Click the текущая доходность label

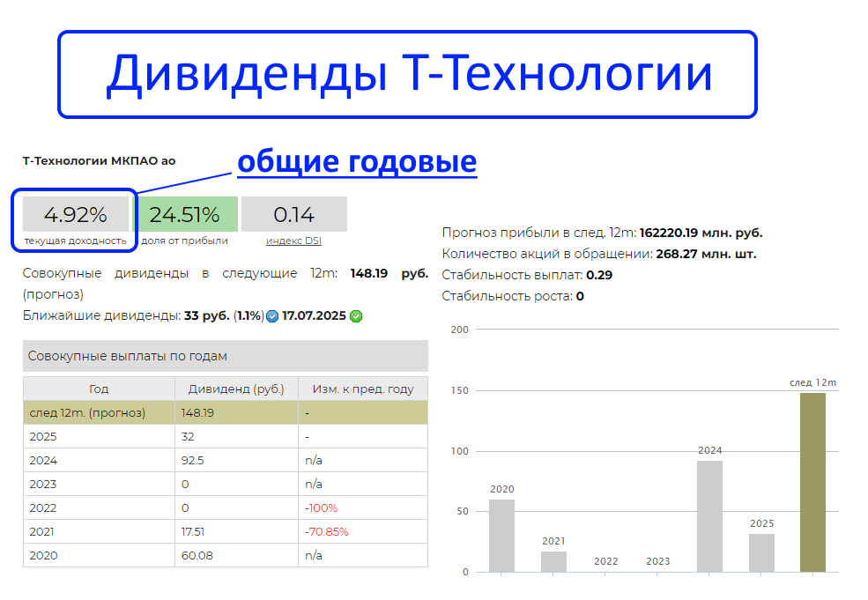click(75, 241)
